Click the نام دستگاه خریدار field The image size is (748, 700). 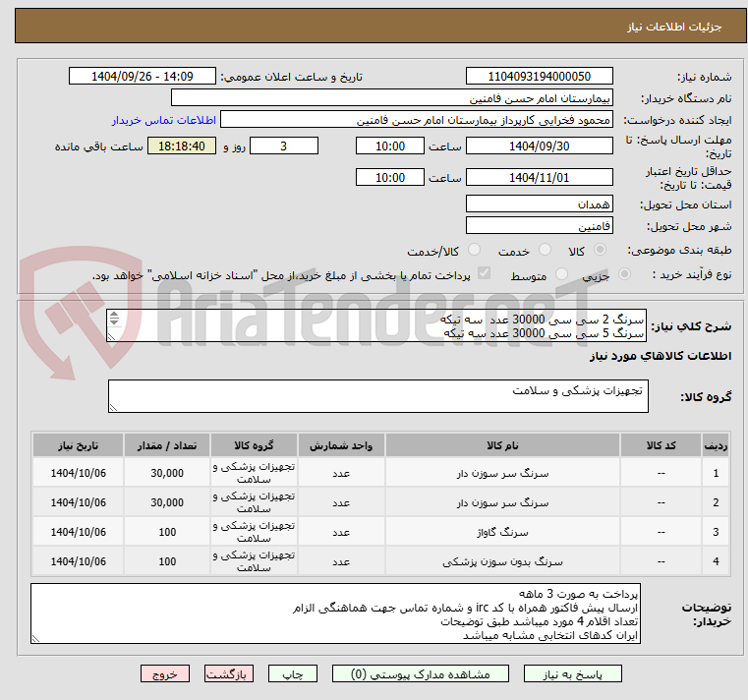click(391, 98)
